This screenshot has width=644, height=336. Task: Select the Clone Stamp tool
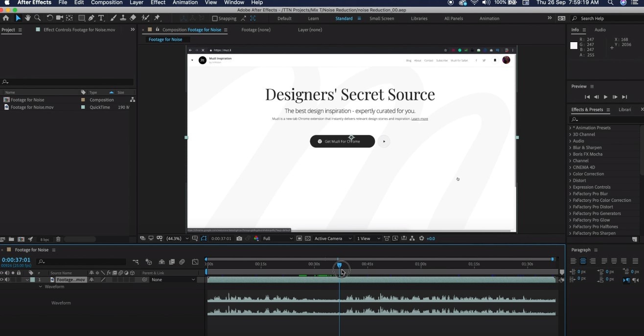click(123, 18)
